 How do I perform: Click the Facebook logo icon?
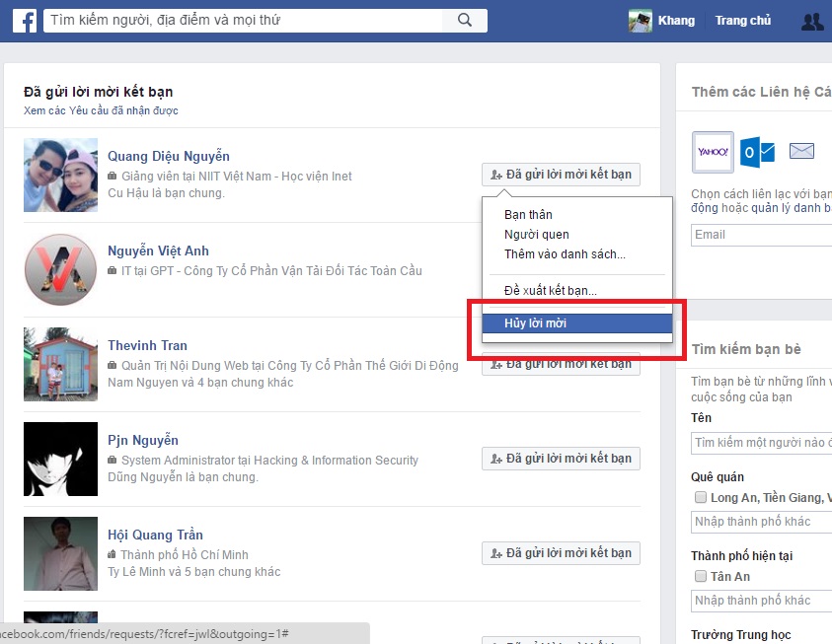click(24, 20)
